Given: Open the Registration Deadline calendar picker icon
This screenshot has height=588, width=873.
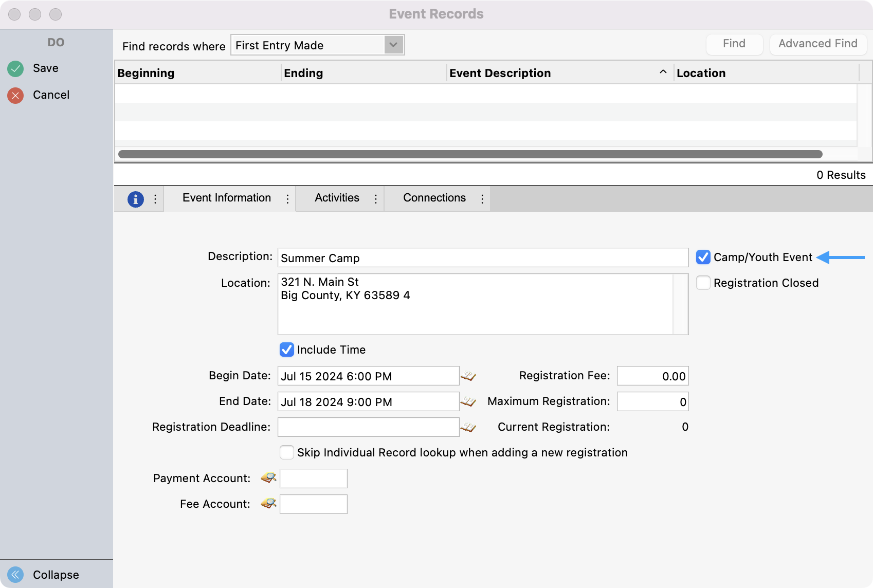Looking at the screenshot, I should [x=468, y=428].
